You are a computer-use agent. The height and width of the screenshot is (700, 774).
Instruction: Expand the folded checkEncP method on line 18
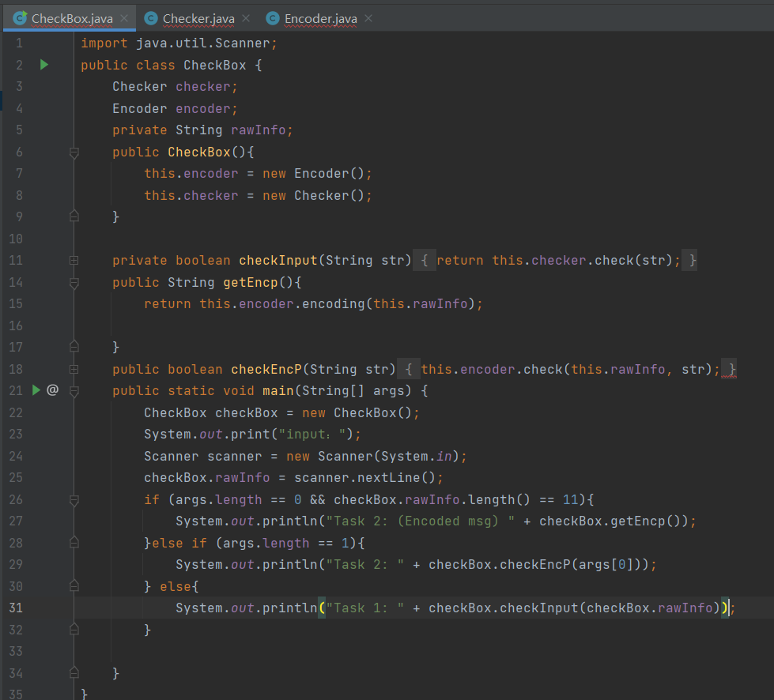click(74, 368)
